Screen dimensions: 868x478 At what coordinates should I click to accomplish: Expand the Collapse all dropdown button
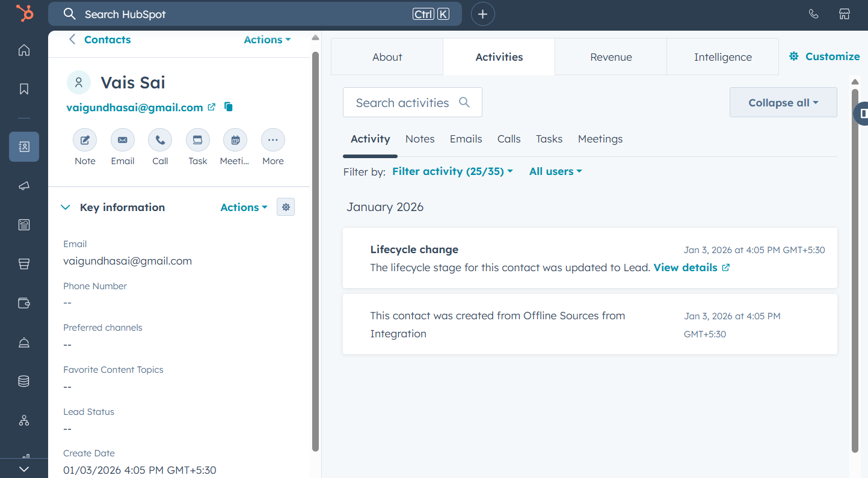coord(783,103)
